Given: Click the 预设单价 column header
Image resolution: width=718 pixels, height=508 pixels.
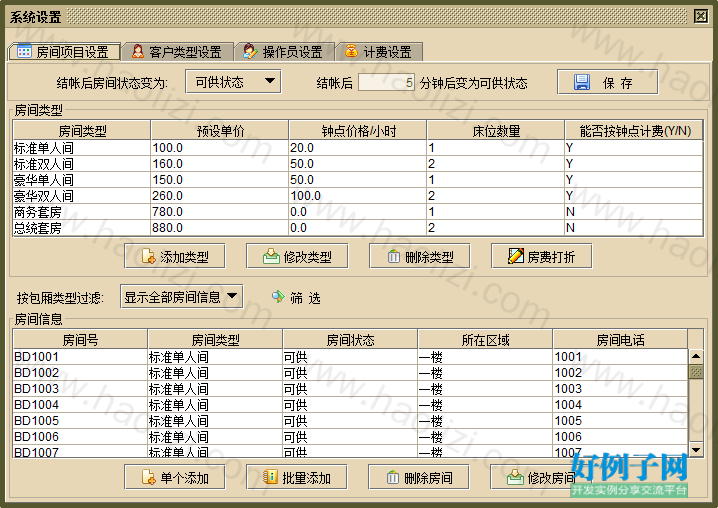Looking at the screenshot, I should [x=220, y=131].
